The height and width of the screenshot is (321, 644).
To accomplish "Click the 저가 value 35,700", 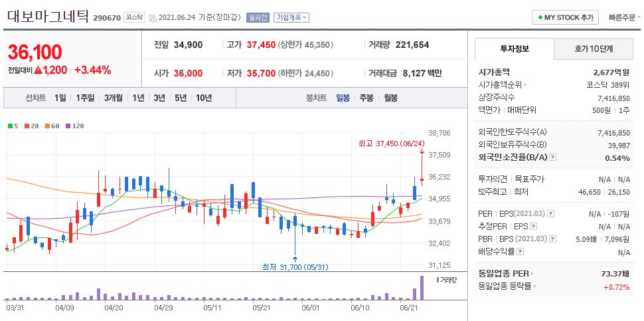I will (x=261, y=74).
